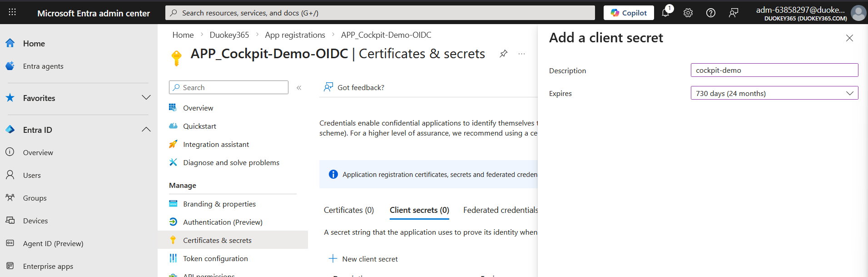Click the Duokey365 breadcrumb link
The image size is (868, 277).
229,35
